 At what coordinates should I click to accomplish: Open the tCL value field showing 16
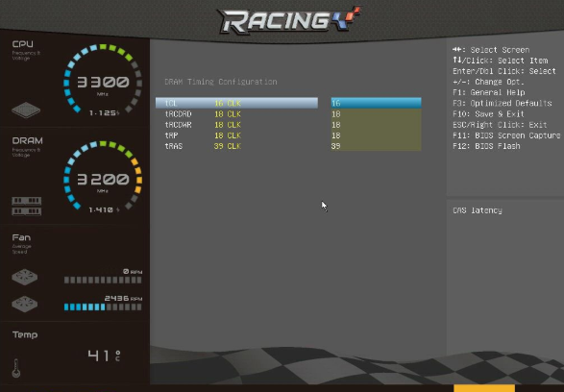click(376, 103)
